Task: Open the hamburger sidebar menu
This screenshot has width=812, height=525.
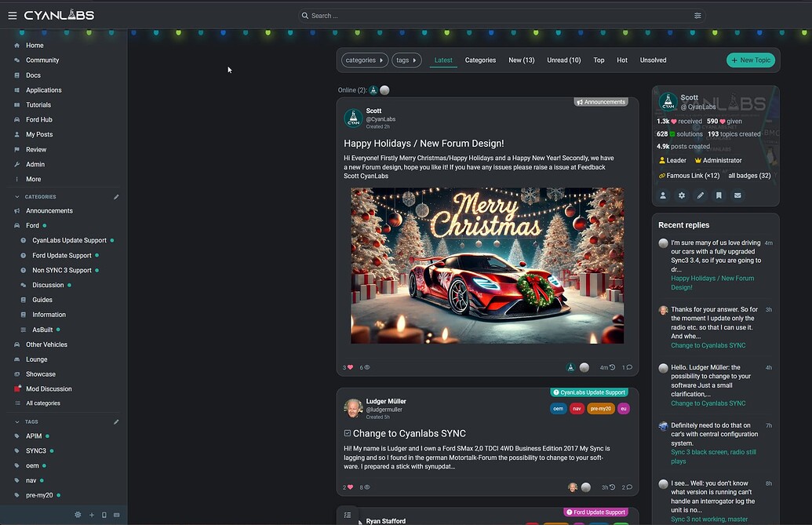Action: point(12,15)
